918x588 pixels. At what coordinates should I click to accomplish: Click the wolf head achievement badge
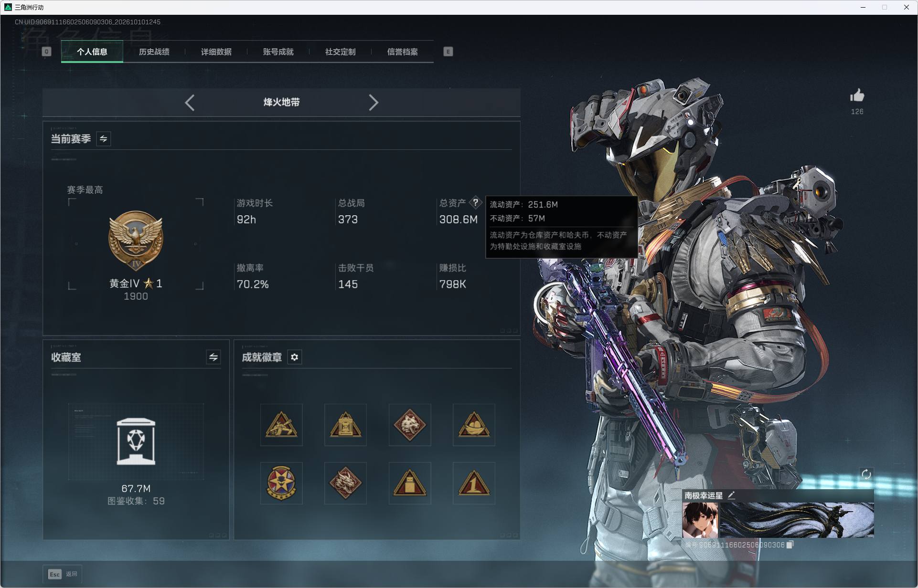pyautogui.click(x=410, y=425)
